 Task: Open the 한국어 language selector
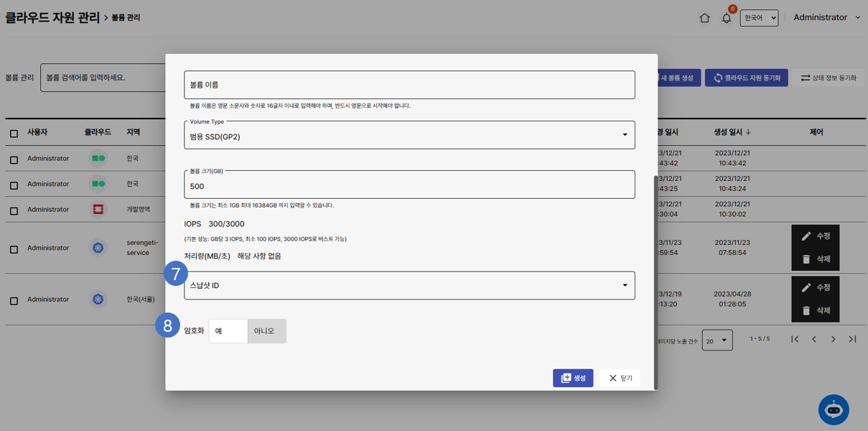click(x=759, y=18)
